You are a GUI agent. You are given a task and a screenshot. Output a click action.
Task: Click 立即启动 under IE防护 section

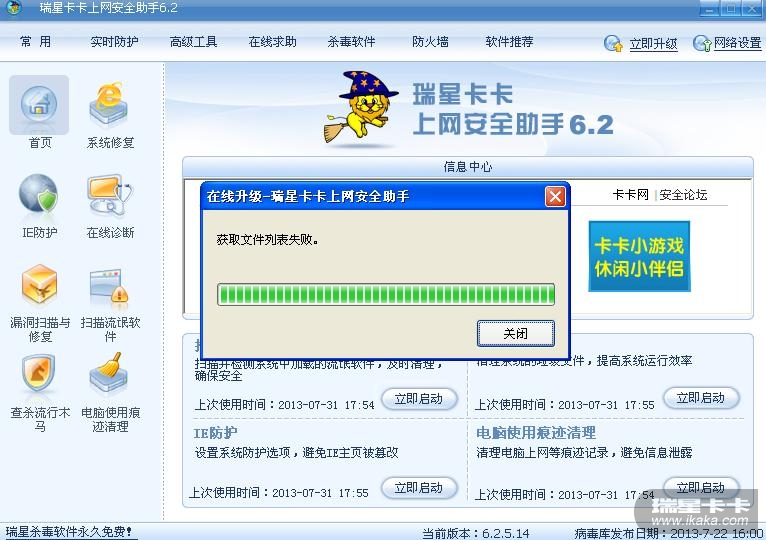pyautogui.click(x=419, y=488)
